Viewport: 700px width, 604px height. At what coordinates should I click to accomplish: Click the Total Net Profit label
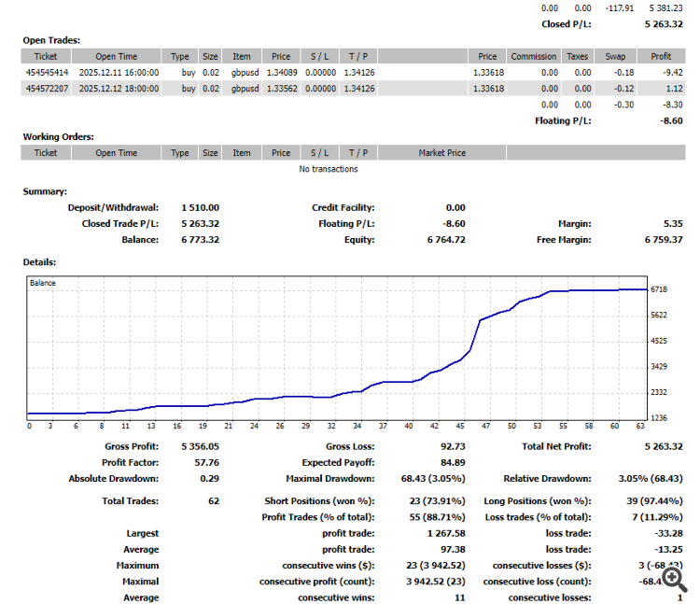(x=556, y=446)
